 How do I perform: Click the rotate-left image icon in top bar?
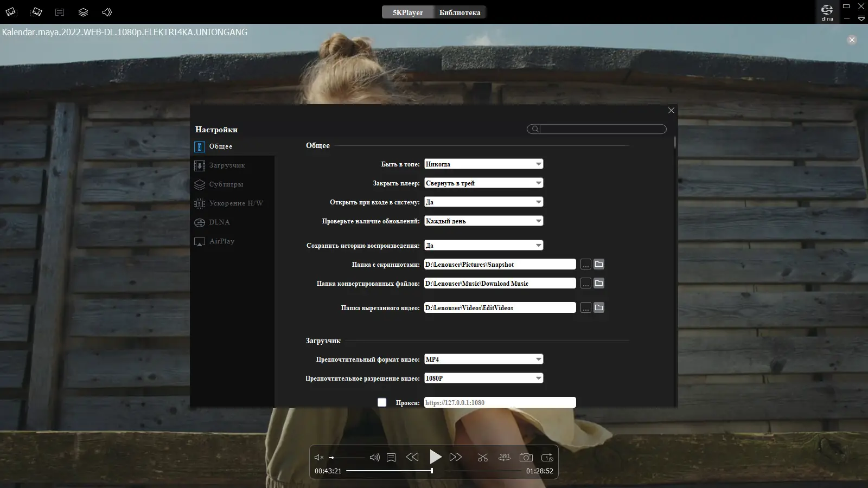point(11,12)
